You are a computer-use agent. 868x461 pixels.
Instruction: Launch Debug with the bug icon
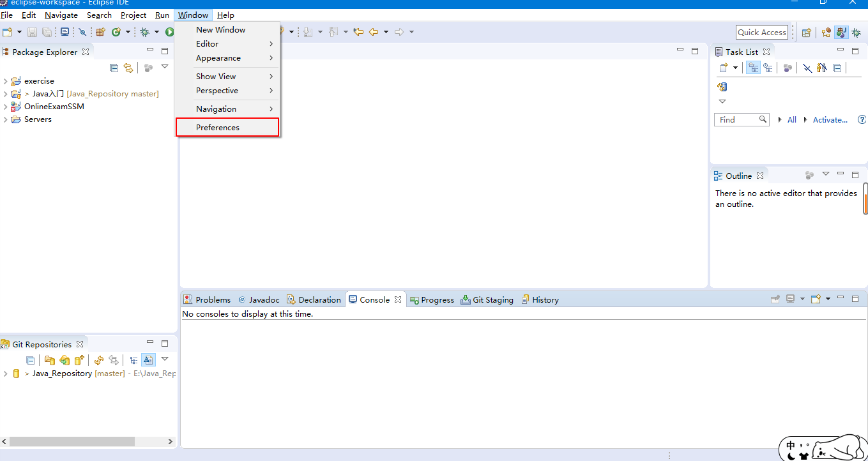[145, 32]
